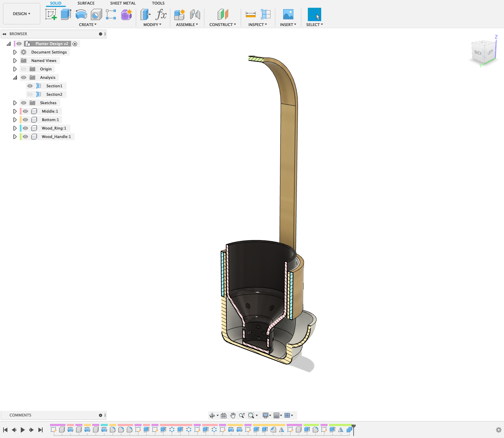Switch to the Sheet Metal tab
Screen dimensions: 504x438
(x=123, y=3)
